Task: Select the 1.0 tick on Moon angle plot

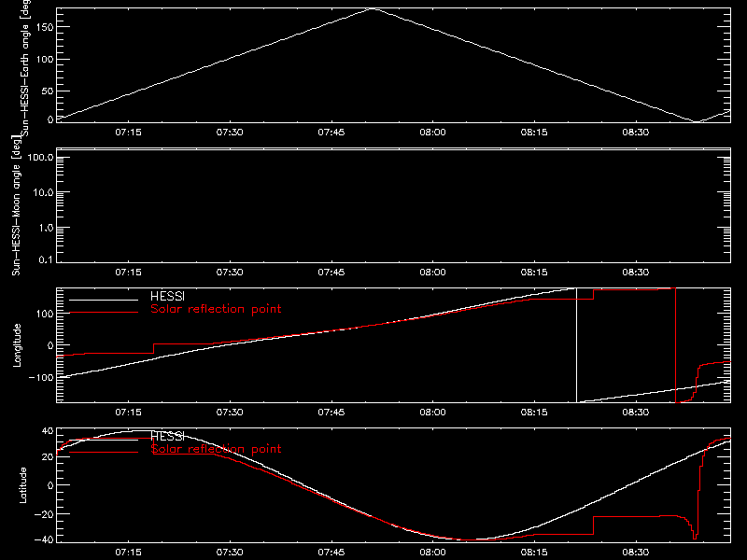Action: (x=46, y=228)
